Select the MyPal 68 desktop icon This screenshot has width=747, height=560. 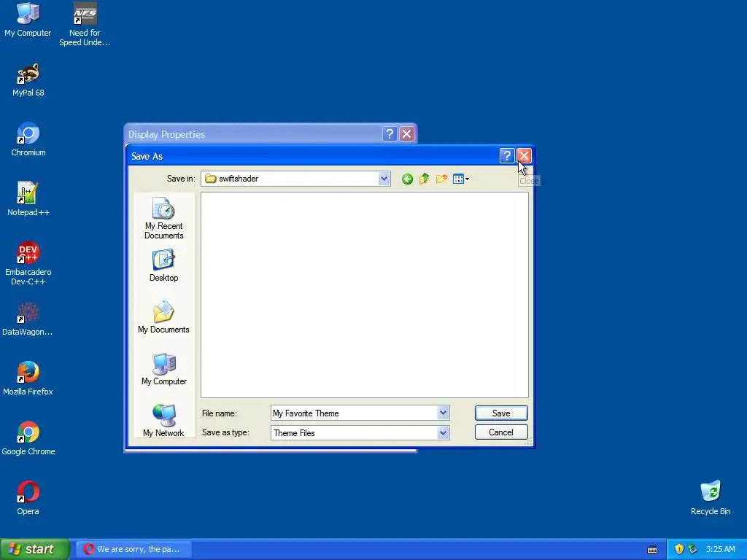[28, 80]
